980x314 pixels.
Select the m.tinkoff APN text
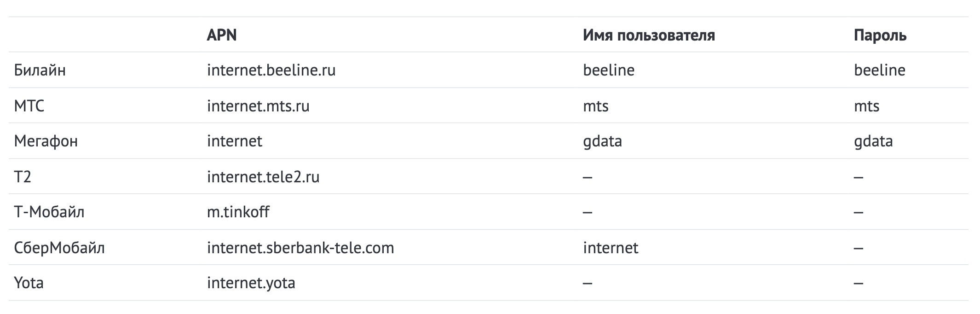tap(238, 212)
